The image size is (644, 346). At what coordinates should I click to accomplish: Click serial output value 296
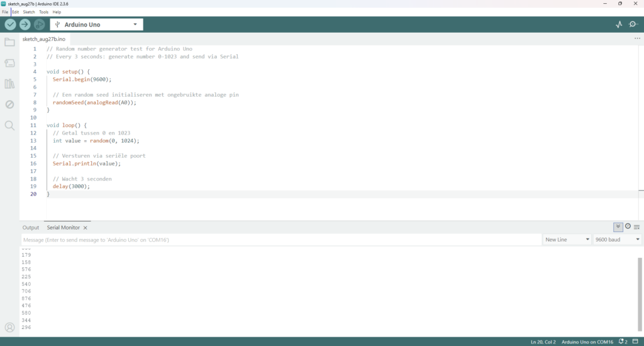(x=26, y=328)
